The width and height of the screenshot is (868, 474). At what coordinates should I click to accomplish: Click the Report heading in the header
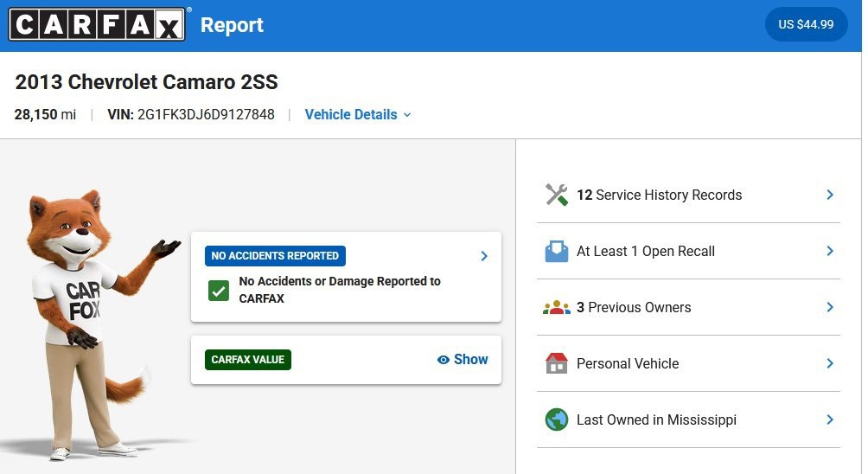click(x=232, y=25)
